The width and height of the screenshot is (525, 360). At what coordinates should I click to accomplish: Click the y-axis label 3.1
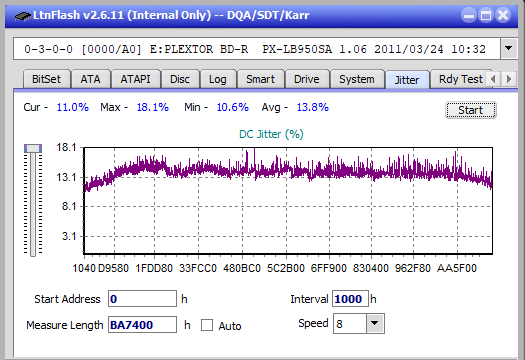point(69,236)
